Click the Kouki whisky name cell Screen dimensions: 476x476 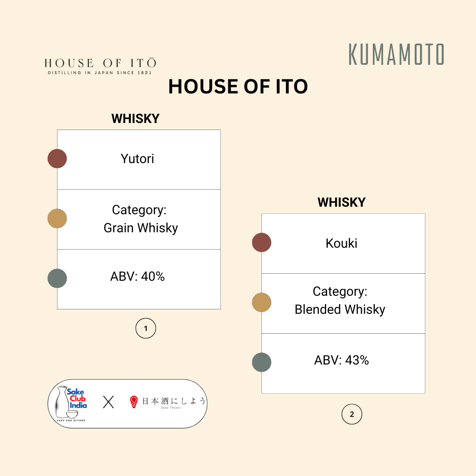click(x=342, y=243)
